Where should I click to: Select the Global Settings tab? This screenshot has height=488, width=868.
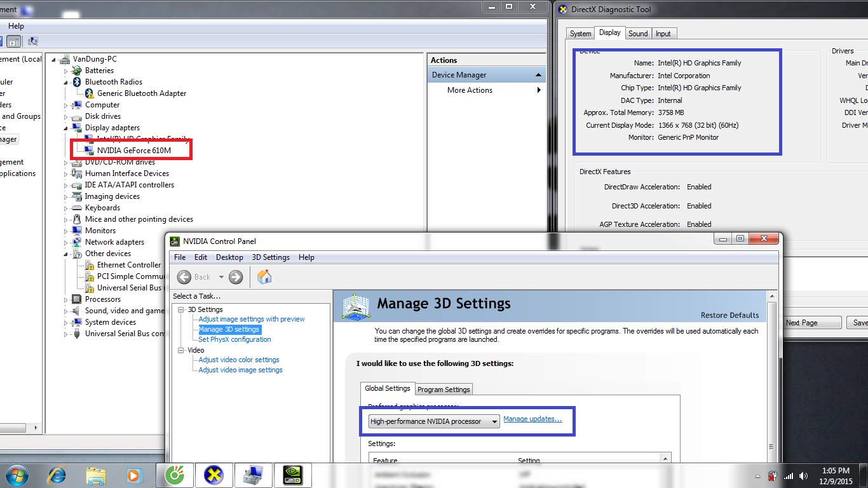pyautogui.click(x=388, y=388)
